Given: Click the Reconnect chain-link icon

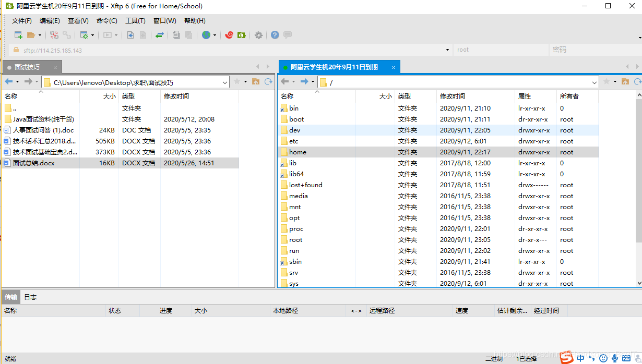Looking at the screenshot, I should click(x=67, y=35).
